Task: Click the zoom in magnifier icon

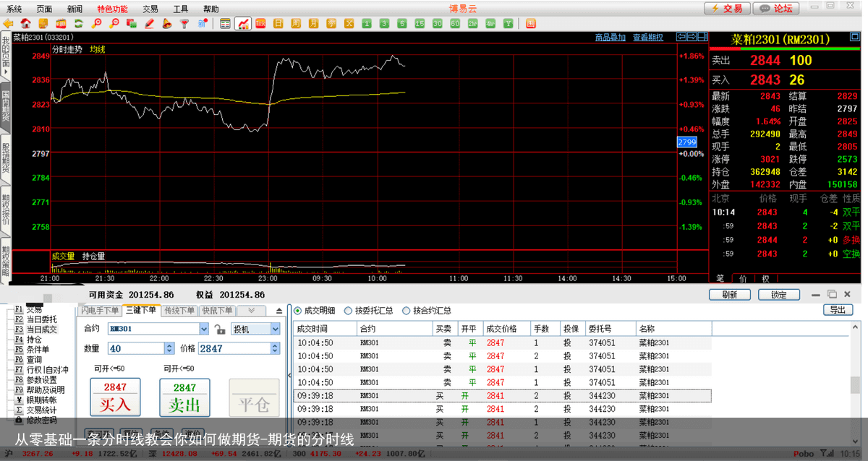Action: tap(97, 24)
